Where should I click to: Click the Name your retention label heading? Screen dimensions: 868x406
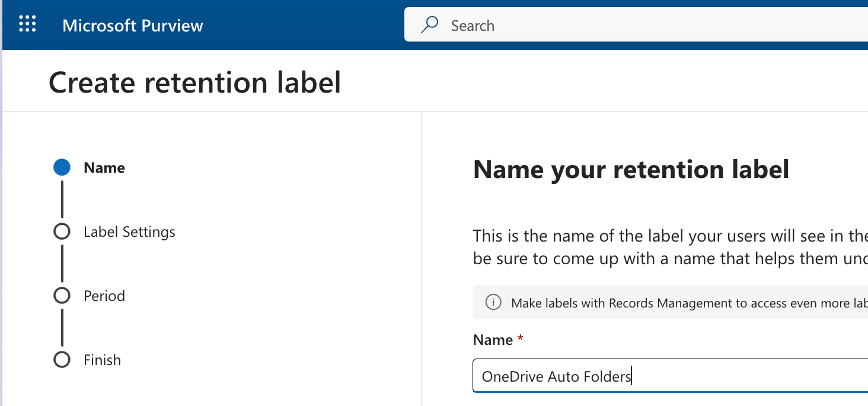pyautogui.click(x=631, y=170)
